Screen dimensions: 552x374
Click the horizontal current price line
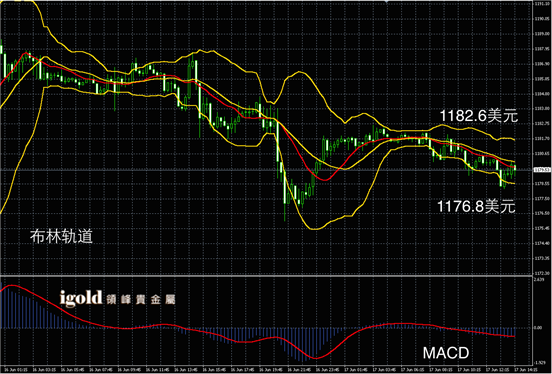pos(267,170)
